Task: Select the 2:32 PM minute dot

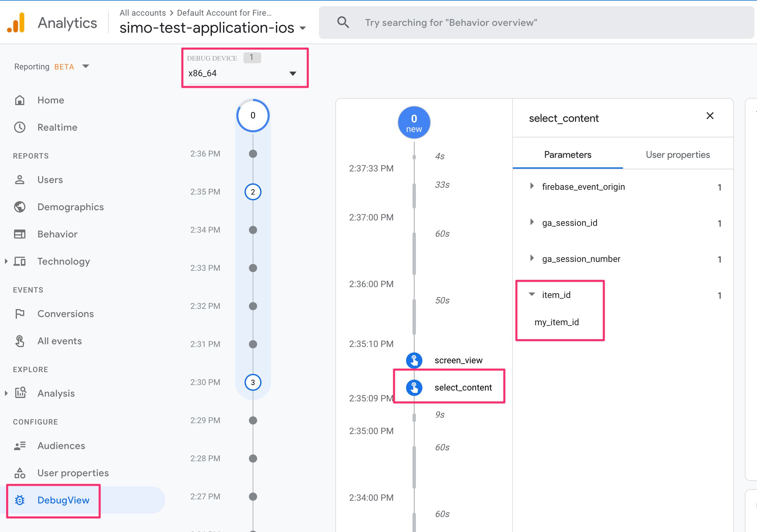Action: point(253,306)
